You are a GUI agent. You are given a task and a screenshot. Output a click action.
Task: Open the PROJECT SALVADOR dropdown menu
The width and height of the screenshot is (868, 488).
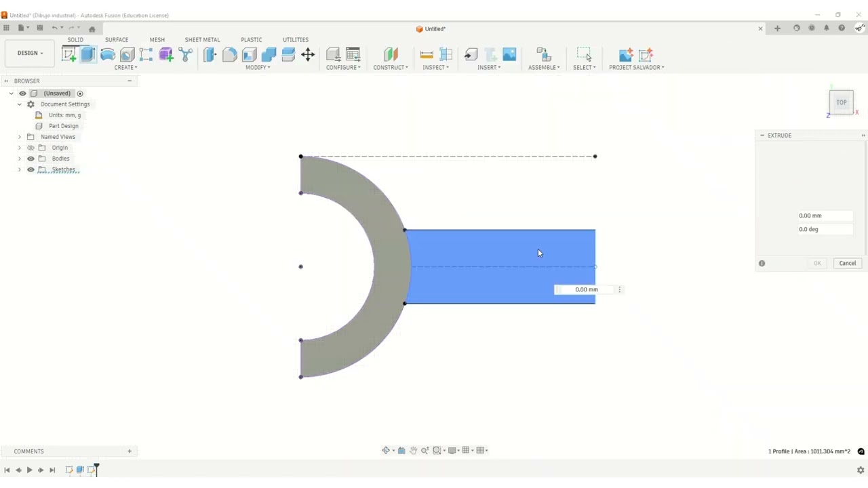(x=637, y=67)
